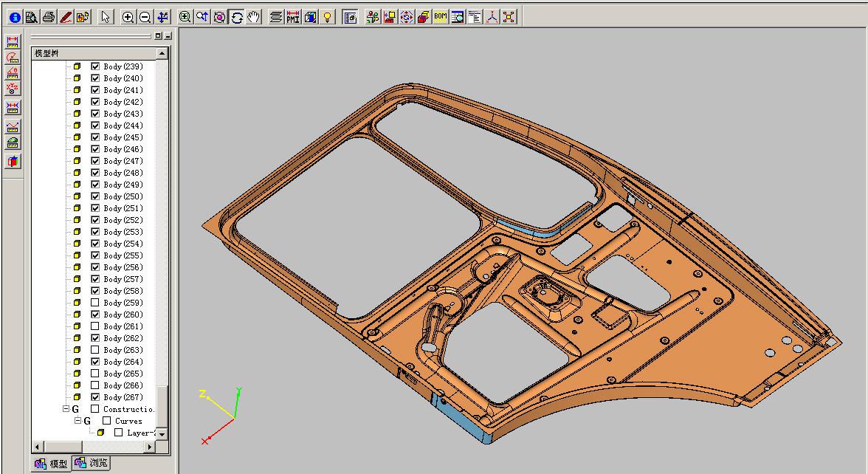Collapse the Construction group tree node
Viewport: 868px width, 474px height.
[66, 409]
